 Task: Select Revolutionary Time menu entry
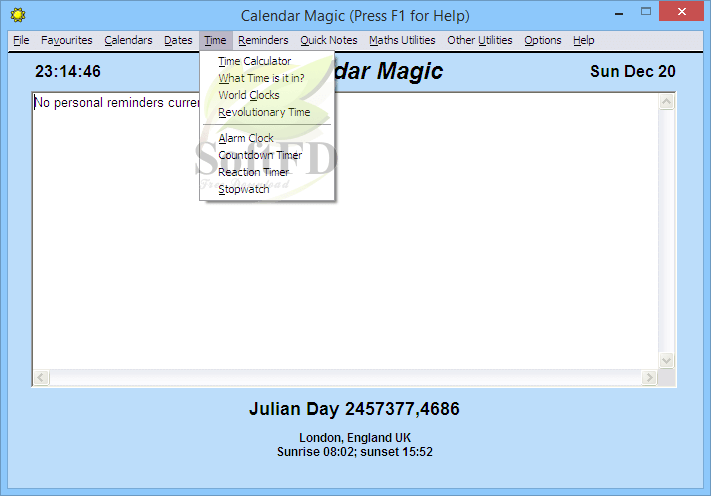pyautogui.click(x=267, y=112)
